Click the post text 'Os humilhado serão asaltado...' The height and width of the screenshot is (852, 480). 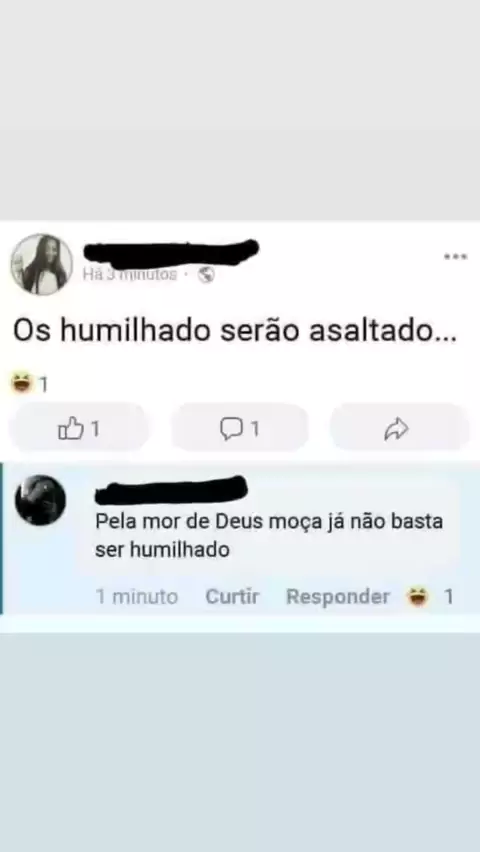[235, 331]
